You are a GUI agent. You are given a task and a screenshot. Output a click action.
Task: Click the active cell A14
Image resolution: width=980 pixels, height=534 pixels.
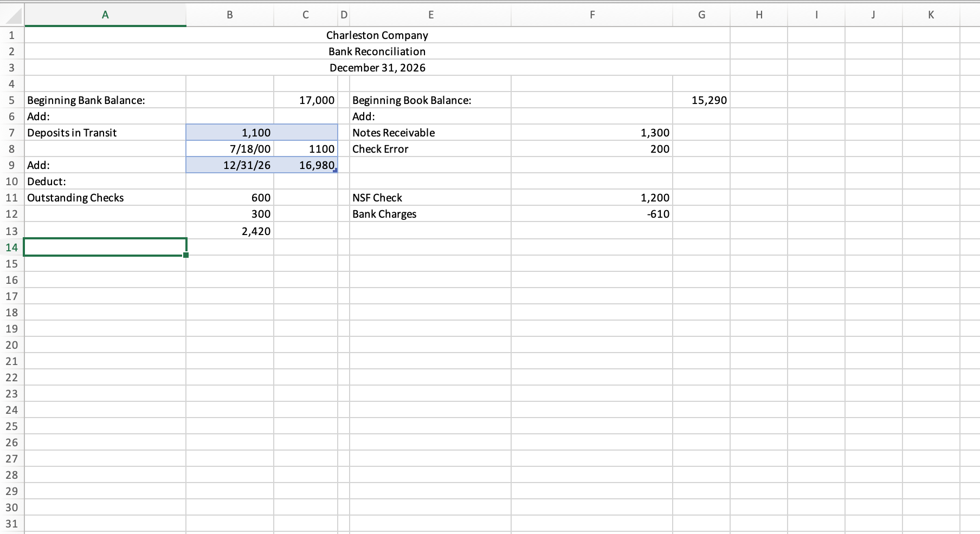[x=105, y=248]
